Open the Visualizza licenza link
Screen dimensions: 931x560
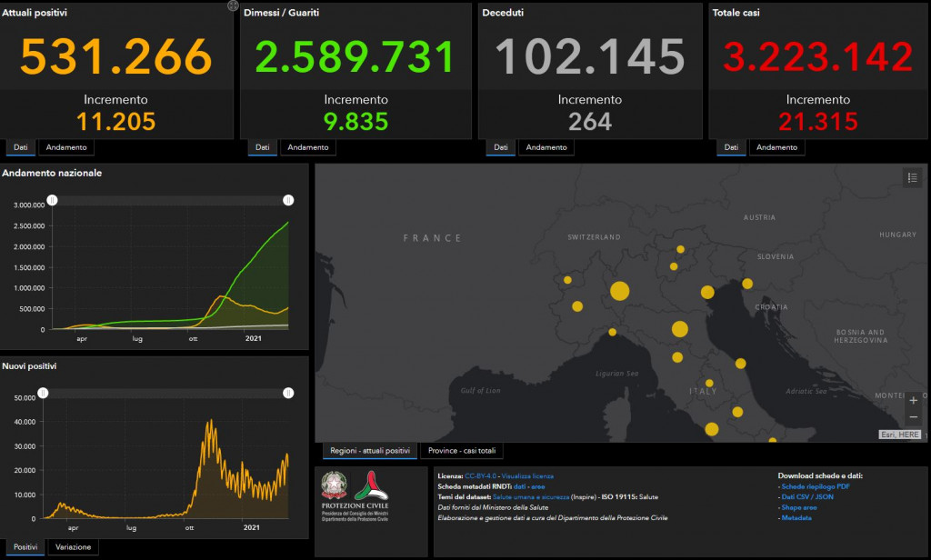pyautogui.click(x=526, y=475)
